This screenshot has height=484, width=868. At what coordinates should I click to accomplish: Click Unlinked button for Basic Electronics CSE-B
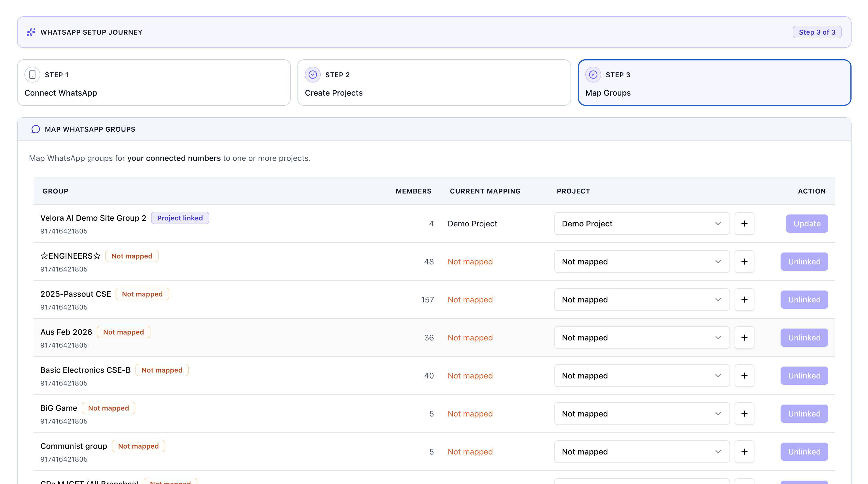(804, 376)
